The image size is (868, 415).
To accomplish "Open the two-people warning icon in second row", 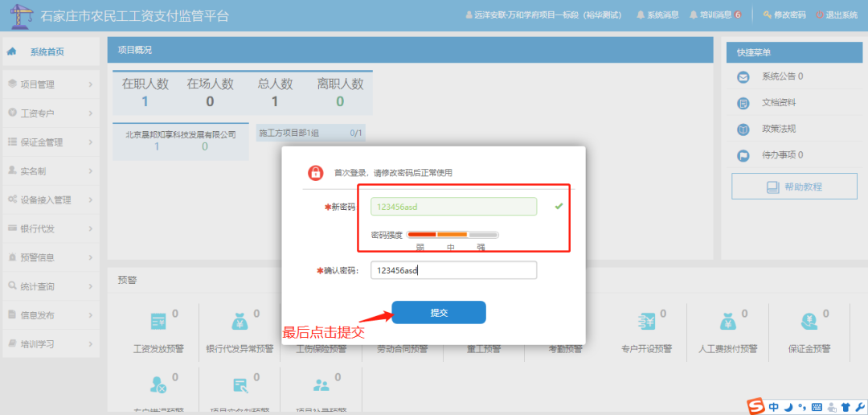I will click(321, 384).
